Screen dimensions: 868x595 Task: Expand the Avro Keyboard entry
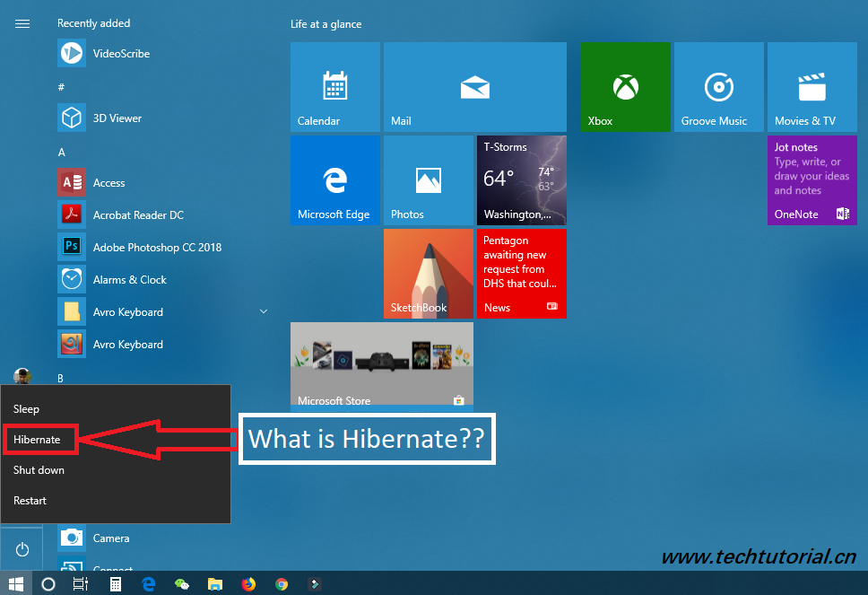coord(263,311)
